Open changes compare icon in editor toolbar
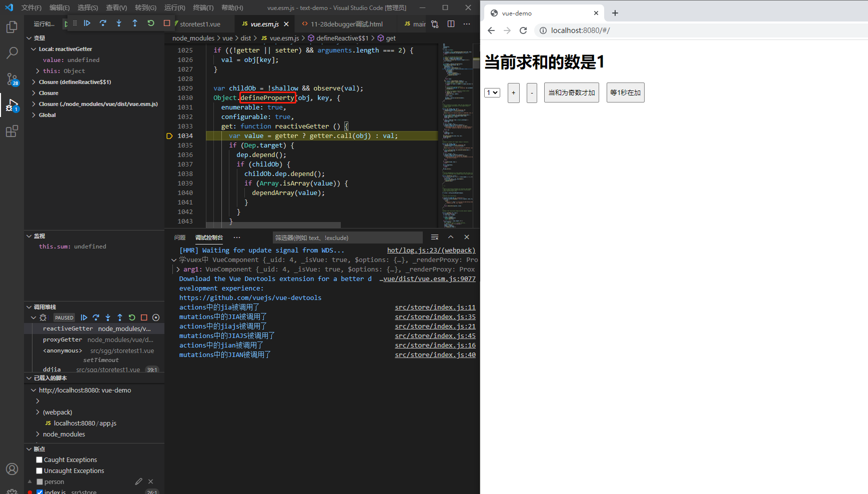Screen dimensions: 868x494 click(x=435, y=24)
